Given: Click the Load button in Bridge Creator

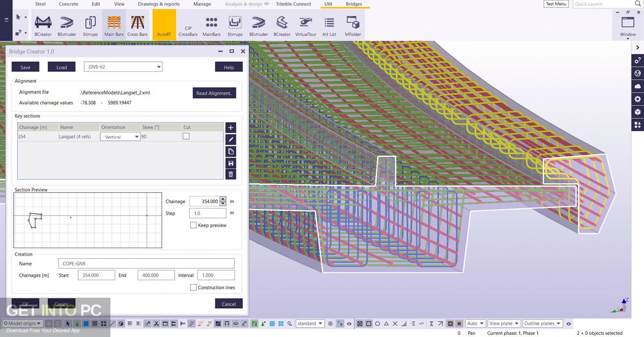Looking at the screenshot, I should tap(61, 67).
